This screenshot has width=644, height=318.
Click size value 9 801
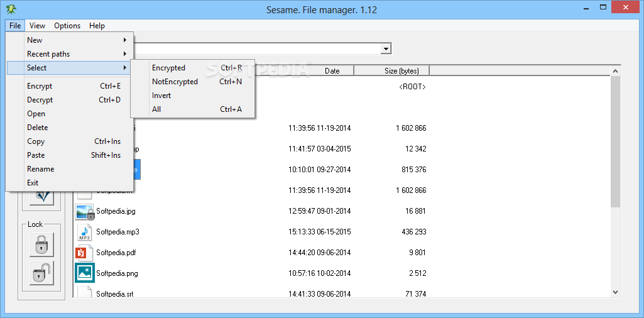click(x=417, y=253)
